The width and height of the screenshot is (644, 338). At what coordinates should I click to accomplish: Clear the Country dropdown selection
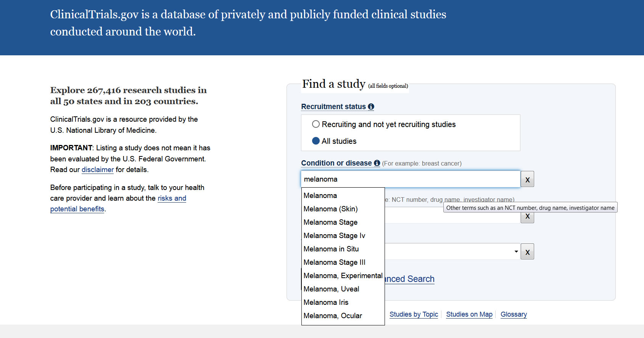point(527,252)
